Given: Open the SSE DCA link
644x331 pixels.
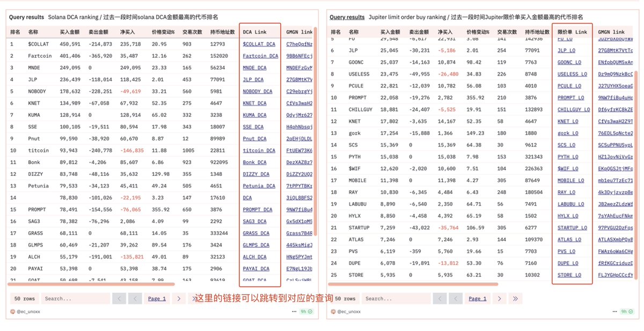Looking at the screenshot, I should click(253, 127).
